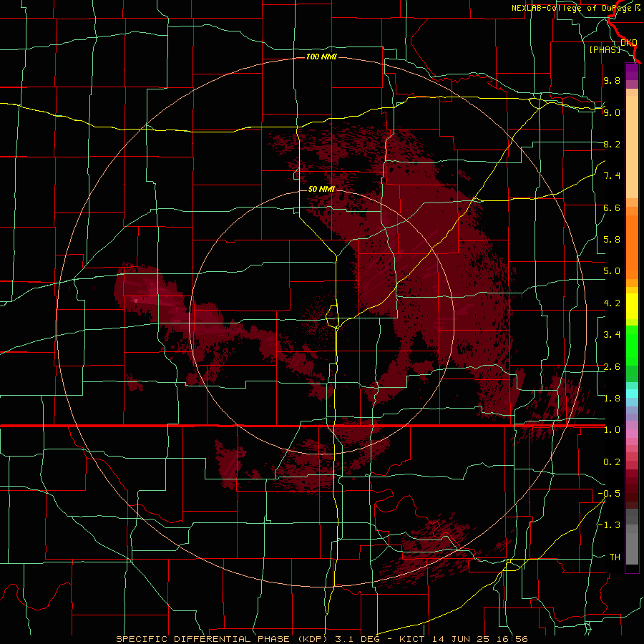Viewport: 644px width, 644px height.
Task: Click the 3.4 value on color scale
Action: (612, 335)
